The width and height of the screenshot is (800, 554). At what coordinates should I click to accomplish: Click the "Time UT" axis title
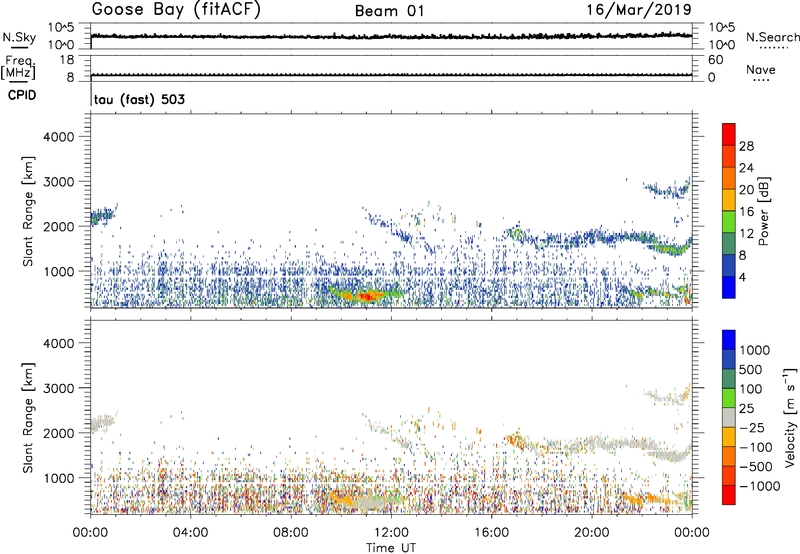(391, 548)
